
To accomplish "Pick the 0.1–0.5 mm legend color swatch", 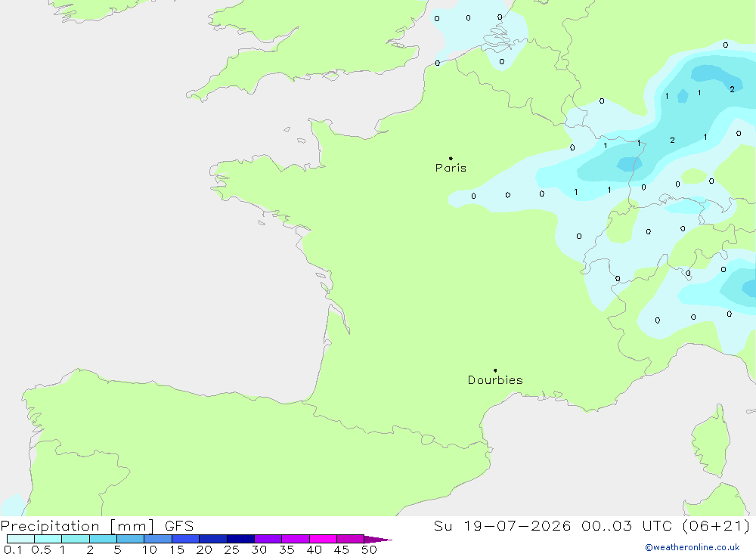I will pos(20,539).
